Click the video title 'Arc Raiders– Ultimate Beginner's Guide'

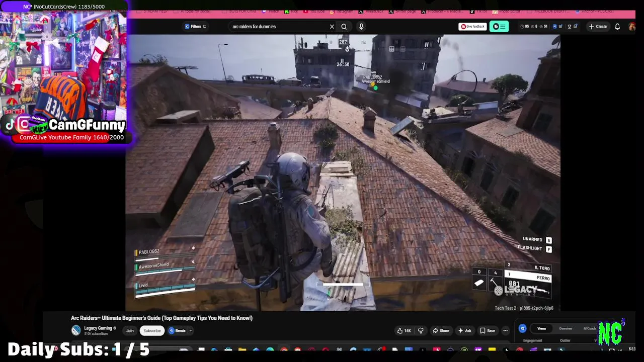tap(162, 318)
